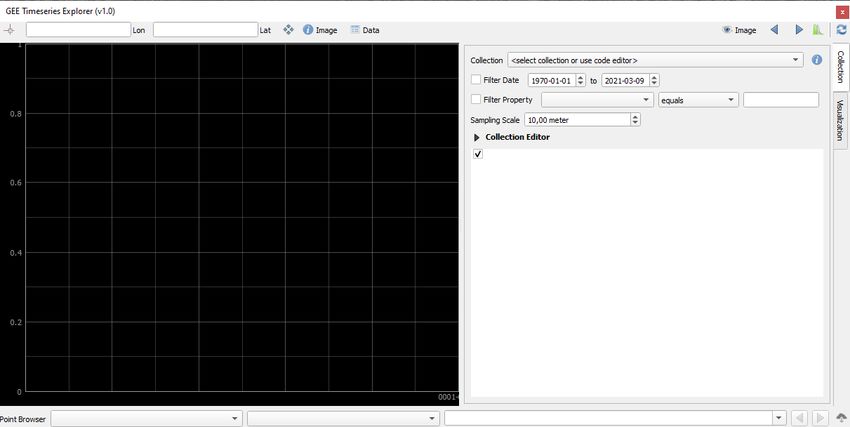Open the first Point Browser dropdown
850x427 pixels.
146,418
